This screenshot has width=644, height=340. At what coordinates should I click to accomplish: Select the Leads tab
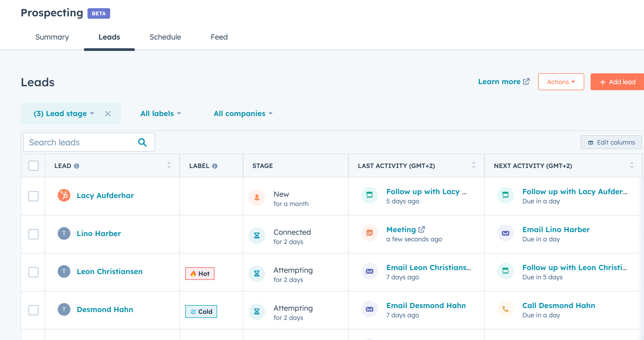tap(109, 37)
